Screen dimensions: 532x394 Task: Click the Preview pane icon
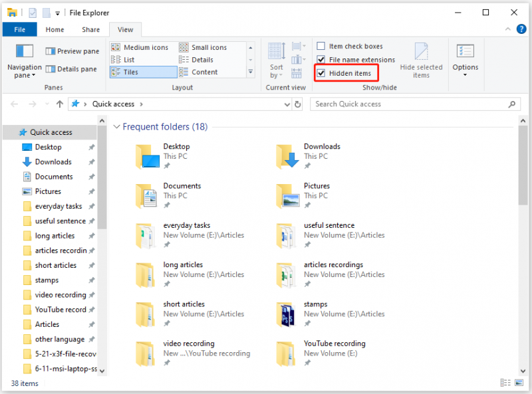pos(51,51)
